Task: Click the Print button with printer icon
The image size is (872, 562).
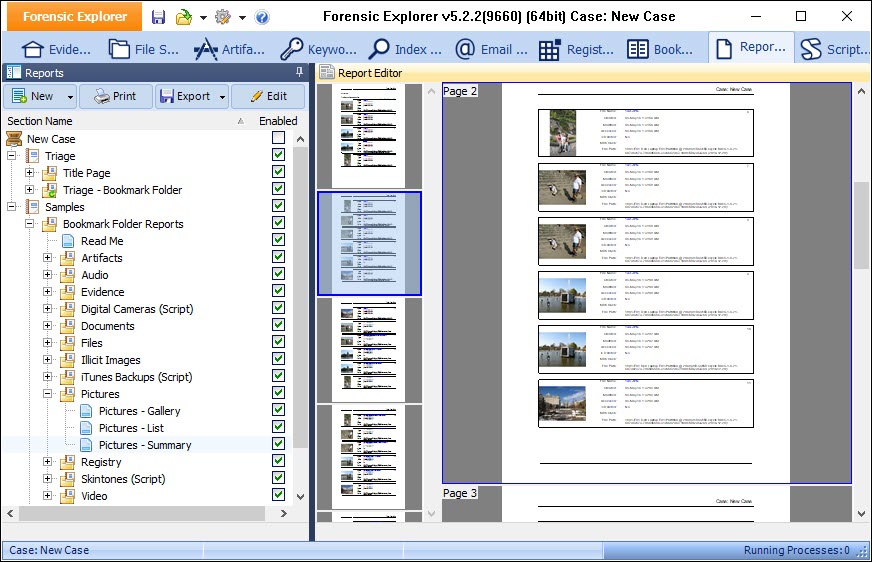Action: [115, 96]
